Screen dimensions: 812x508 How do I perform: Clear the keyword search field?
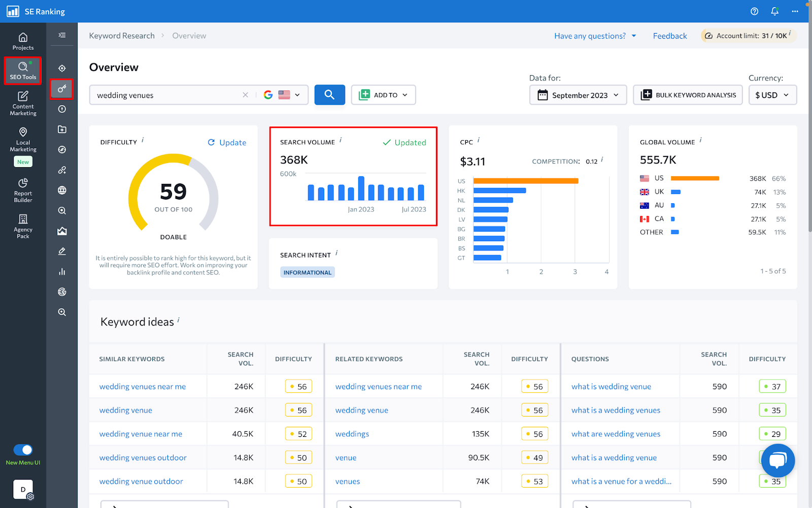click(245, 95)
